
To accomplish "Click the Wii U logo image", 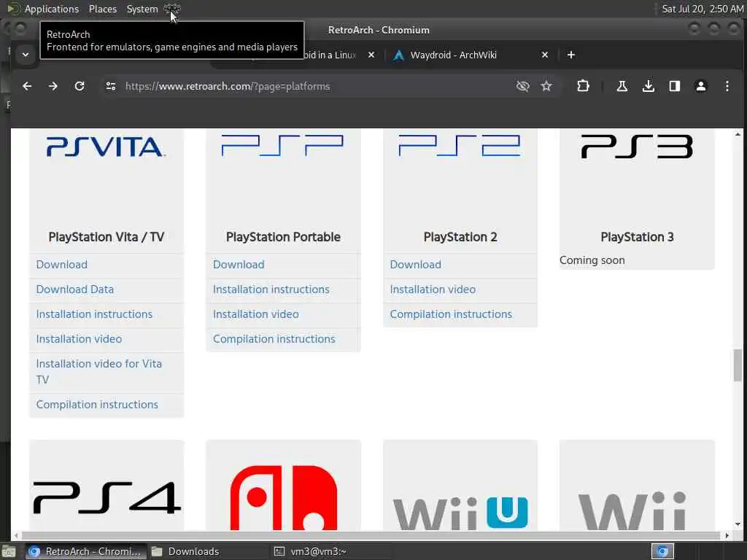I will coord(460,513).
